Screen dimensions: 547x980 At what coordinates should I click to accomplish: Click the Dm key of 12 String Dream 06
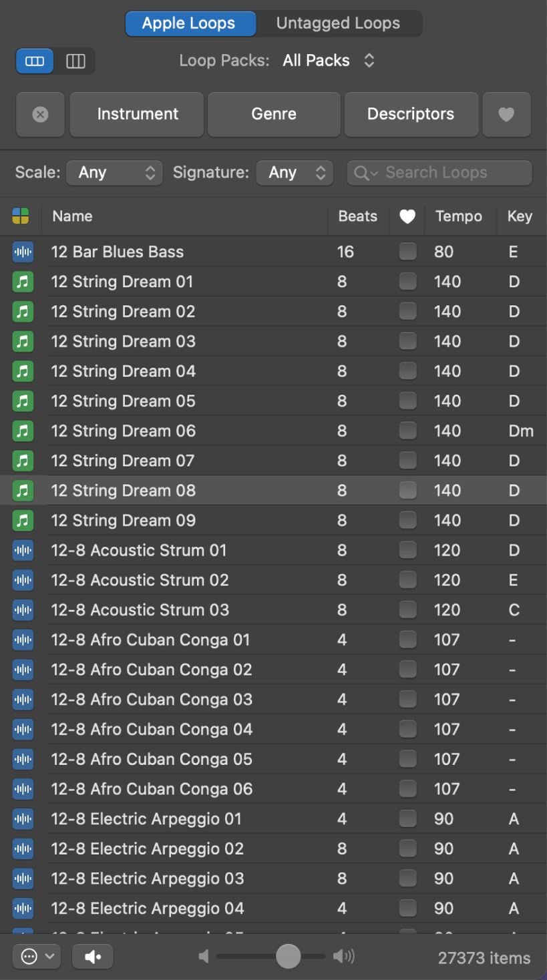521,431
